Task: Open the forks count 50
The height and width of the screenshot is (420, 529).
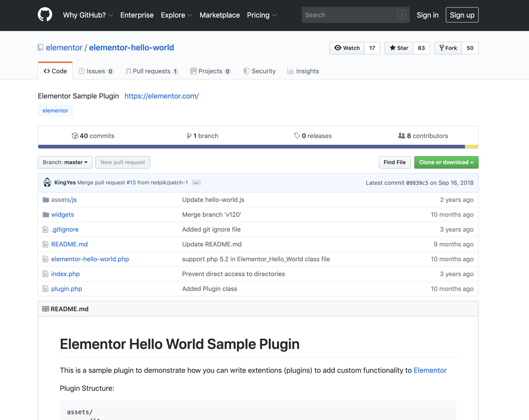Action: click(470, 48)
